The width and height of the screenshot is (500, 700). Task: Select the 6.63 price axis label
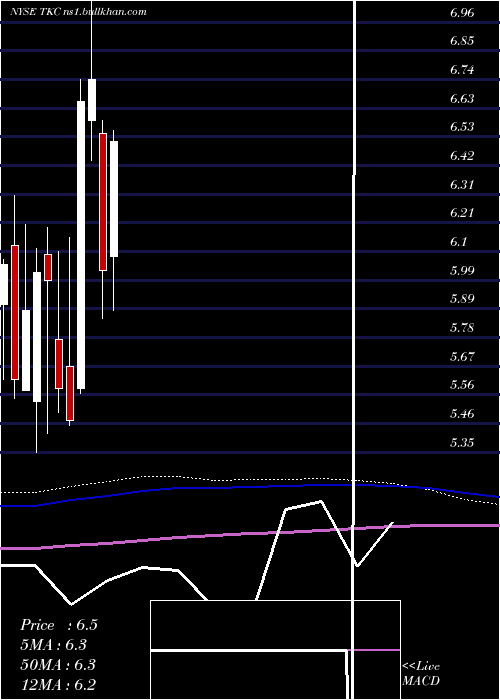click(x=462, y=99)
